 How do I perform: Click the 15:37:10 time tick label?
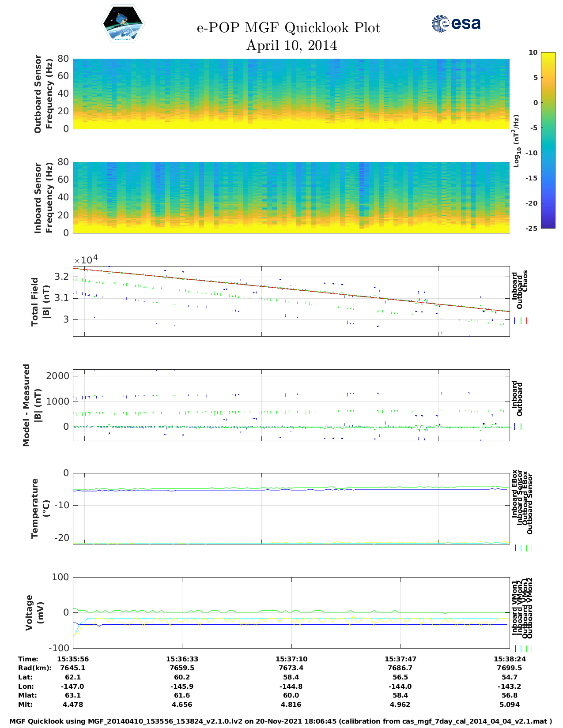coord(291,659)
